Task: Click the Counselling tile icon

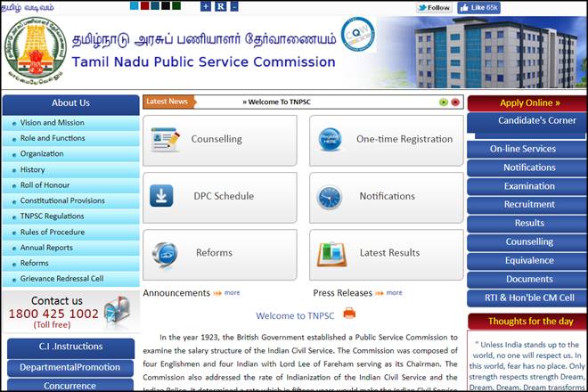Action: (x=165, y=140)
